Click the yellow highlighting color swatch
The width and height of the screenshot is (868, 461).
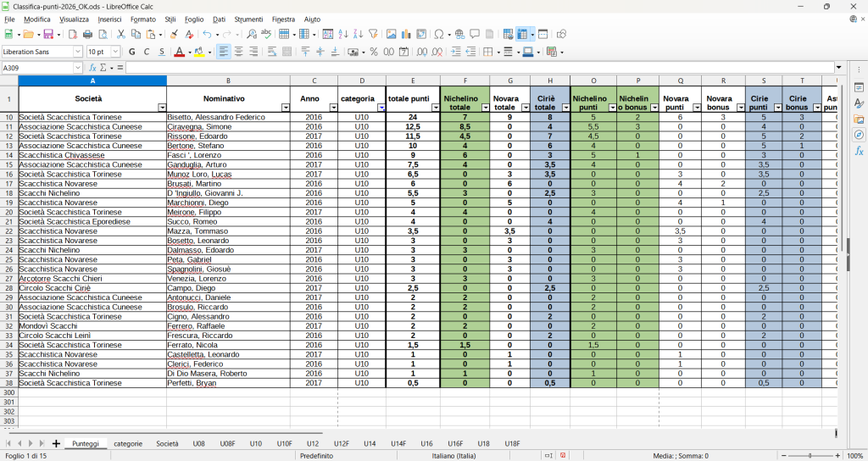pyautogui.click(x=198, y=52)
